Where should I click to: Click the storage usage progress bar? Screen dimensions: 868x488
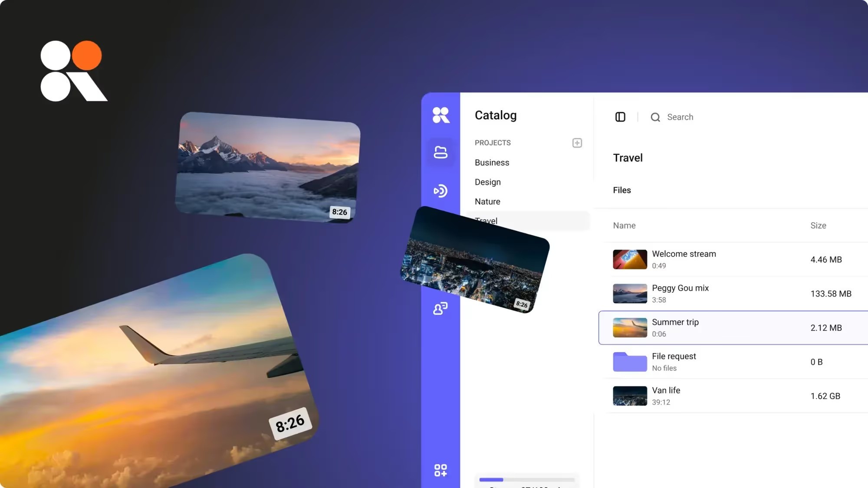click(x=527, y=480)
